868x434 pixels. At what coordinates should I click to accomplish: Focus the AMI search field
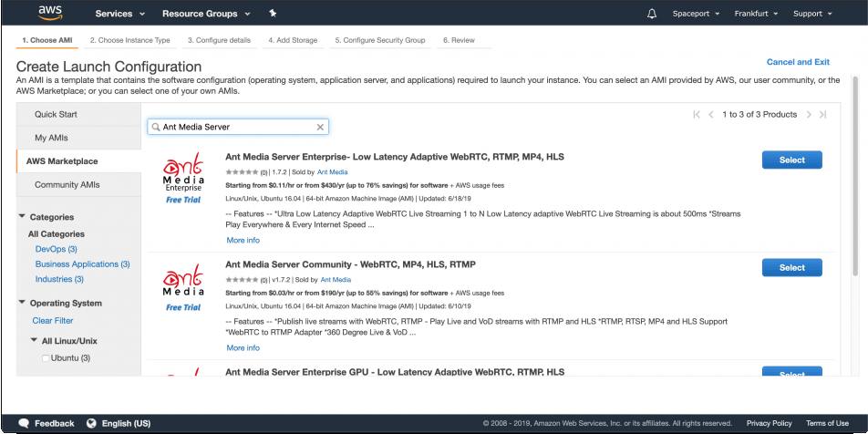point(238,128)
